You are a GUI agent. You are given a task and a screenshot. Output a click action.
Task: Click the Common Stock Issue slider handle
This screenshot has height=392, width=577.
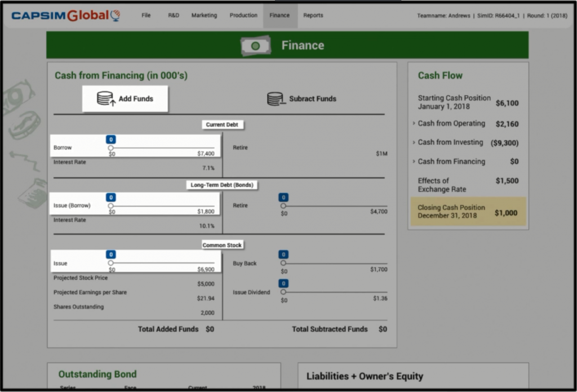[111, 263]
